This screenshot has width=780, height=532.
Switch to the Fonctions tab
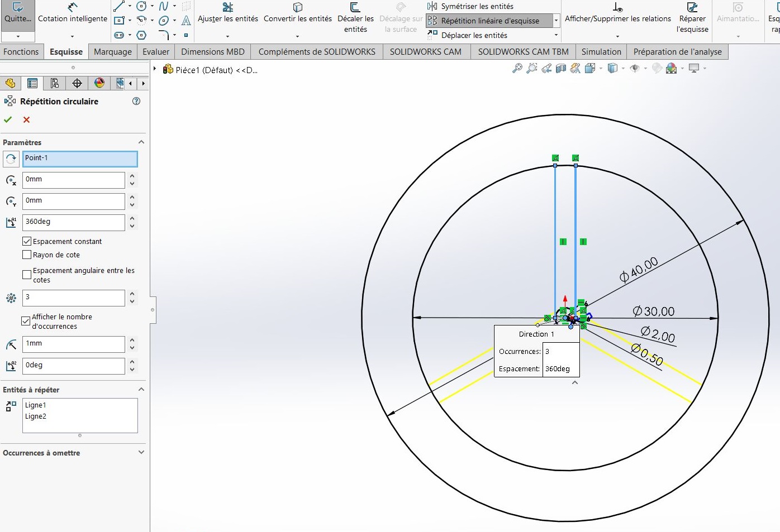point(21,52)
